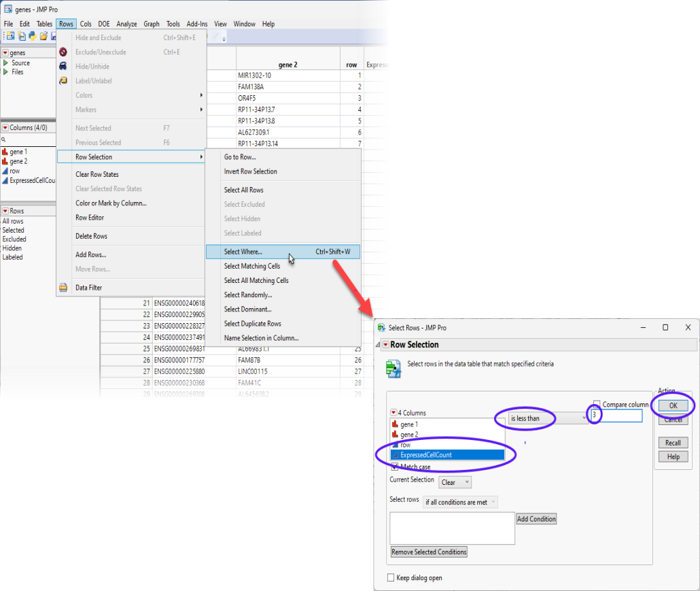Run the Files table script via its green triangle

[6, 71]
